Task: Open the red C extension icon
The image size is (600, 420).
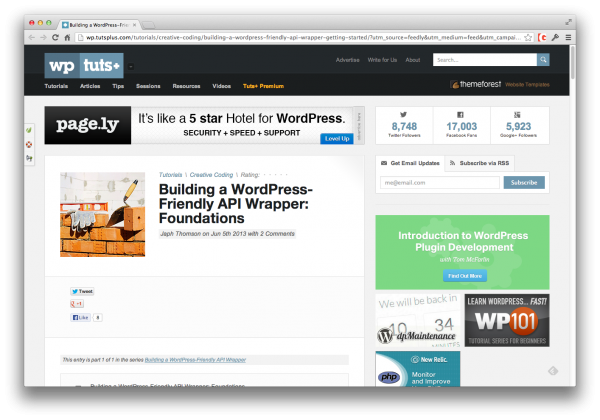Action: pos(542,37)
